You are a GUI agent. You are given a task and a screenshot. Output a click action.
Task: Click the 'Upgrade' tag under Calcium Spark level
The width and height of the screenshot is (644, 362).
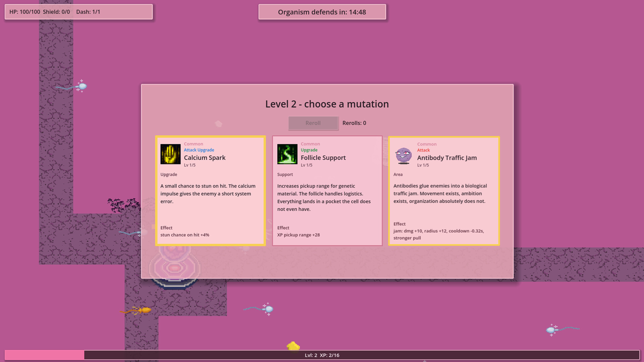(x=169, y=174)
